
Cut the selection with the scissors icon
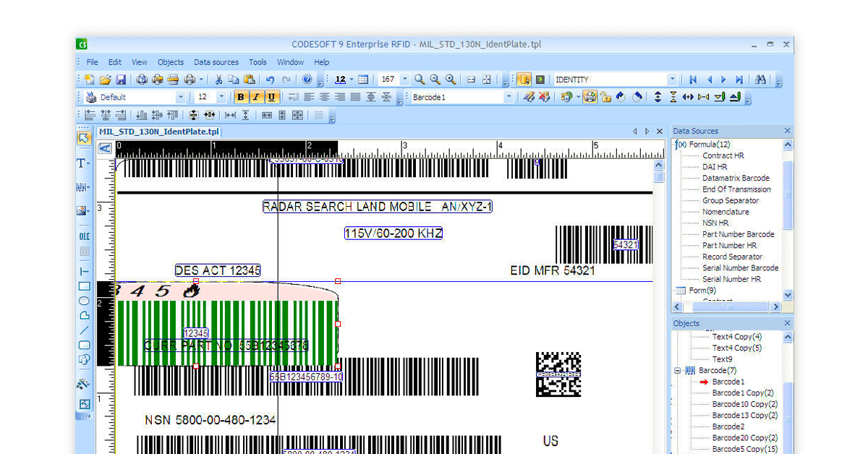(x=218, y=80)
